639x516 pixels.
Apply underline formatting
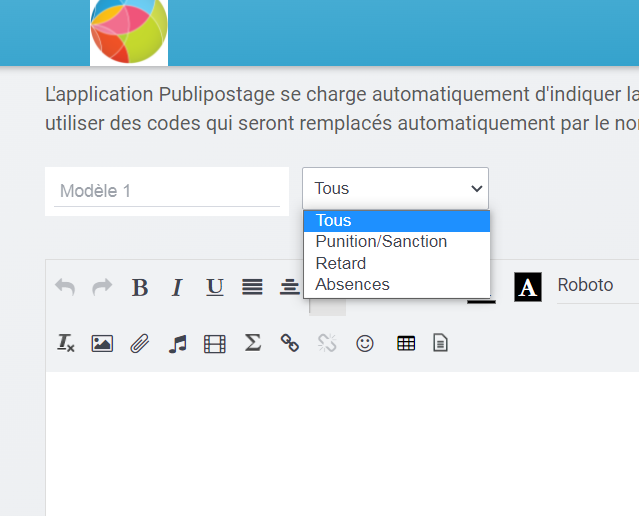(x=215, y=288)
